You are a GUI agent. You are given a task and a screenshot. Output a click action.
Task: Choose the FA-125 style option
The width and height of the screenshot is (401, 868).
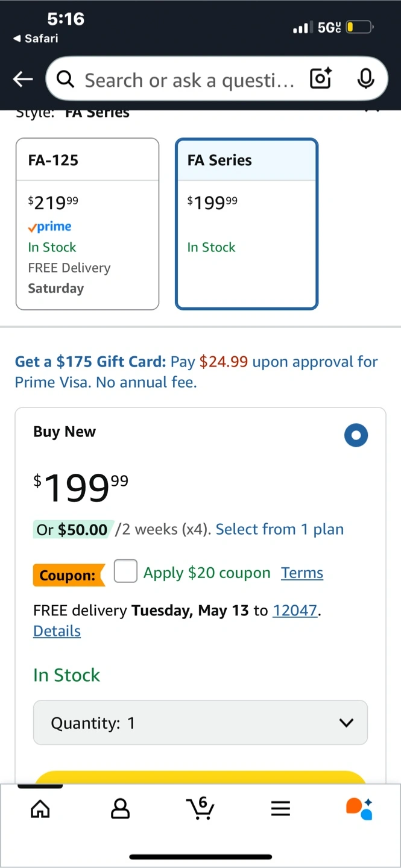tap(87, 224)
